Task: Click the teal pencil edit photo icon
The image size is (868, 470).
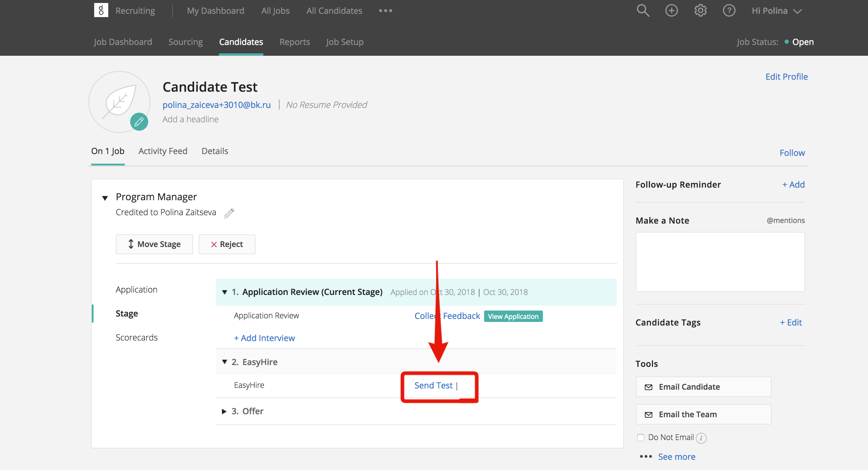Action: tap(139, 121)
